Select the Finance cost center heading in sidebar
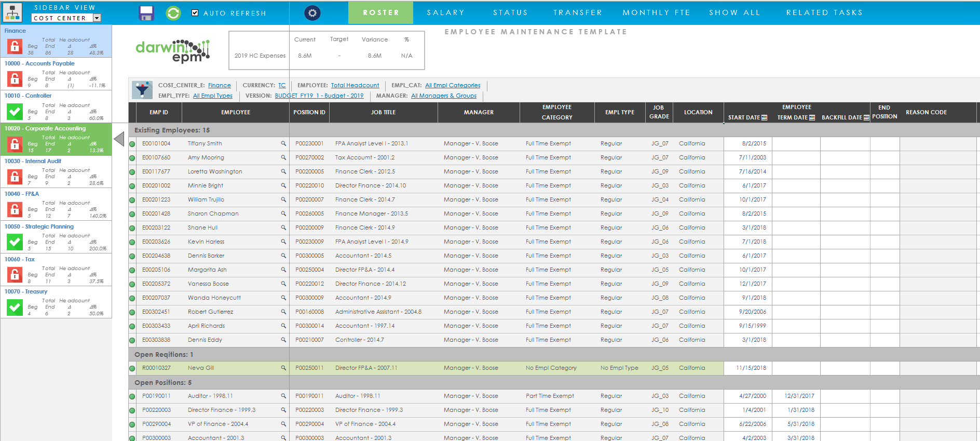980x441 pixels. [x=15, y=31]
